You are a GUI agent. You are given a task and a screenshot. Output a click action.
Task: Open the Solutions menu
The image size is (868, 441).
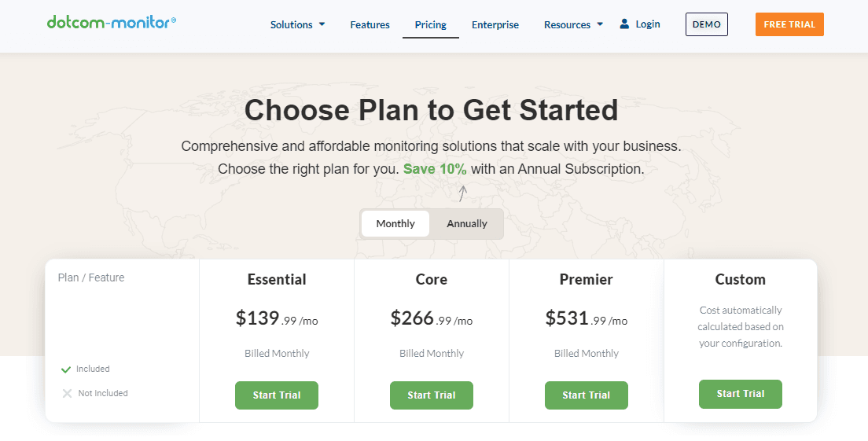291,24
